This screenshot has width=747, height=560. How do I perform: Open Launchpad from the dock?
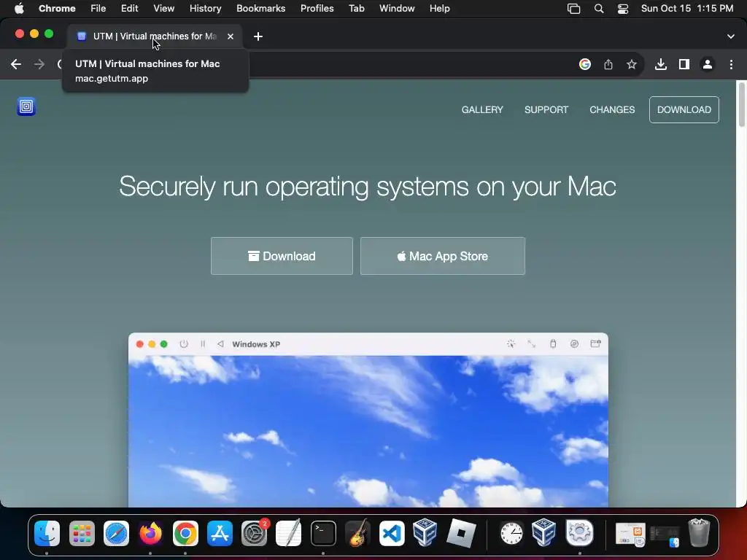82,533
